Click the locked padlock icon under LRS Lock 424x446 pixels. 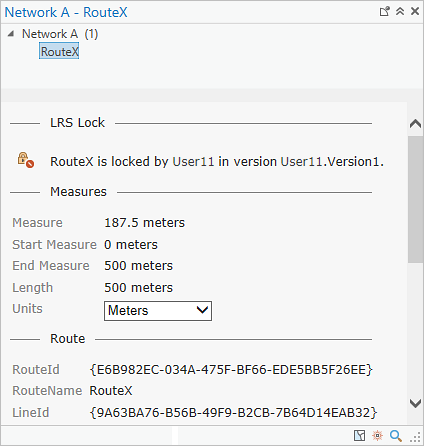coord(26,160)
